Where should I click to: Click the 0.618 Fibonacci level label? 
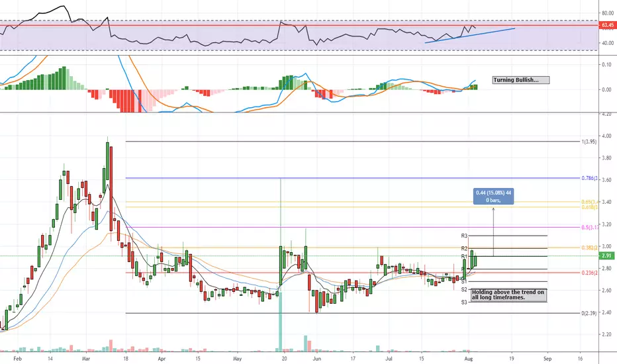coord(589,207)
